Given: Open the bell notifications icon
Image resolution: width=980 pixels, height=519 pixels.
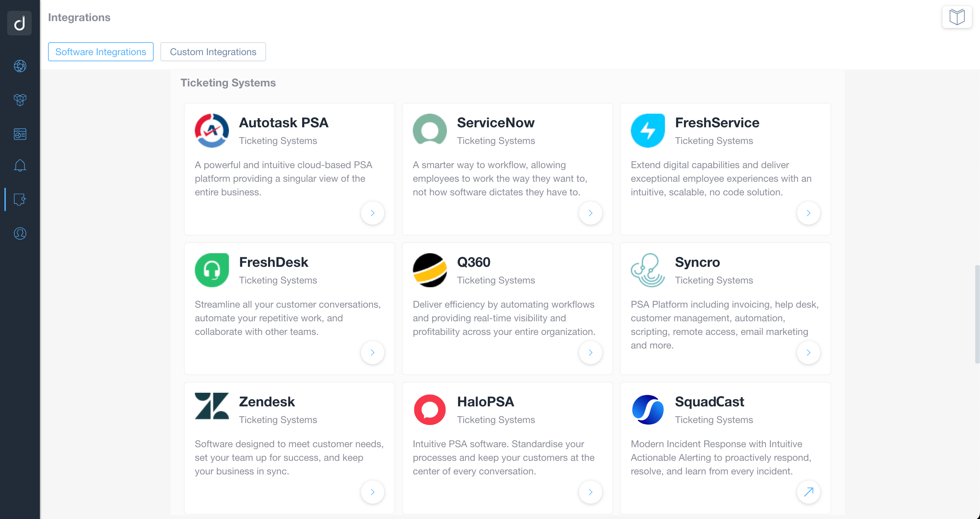Looking at the screenshot, I should tap(20, 165).
